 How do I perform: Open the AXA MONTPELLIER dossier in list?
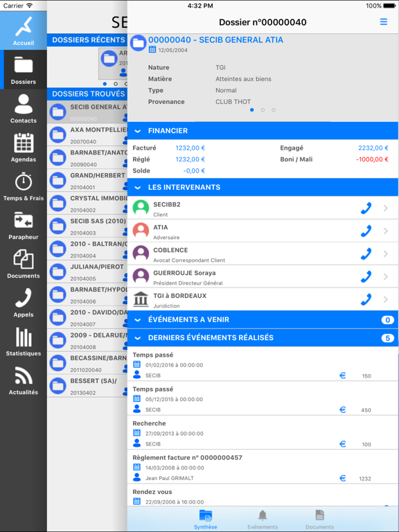(x=87, y=135)
